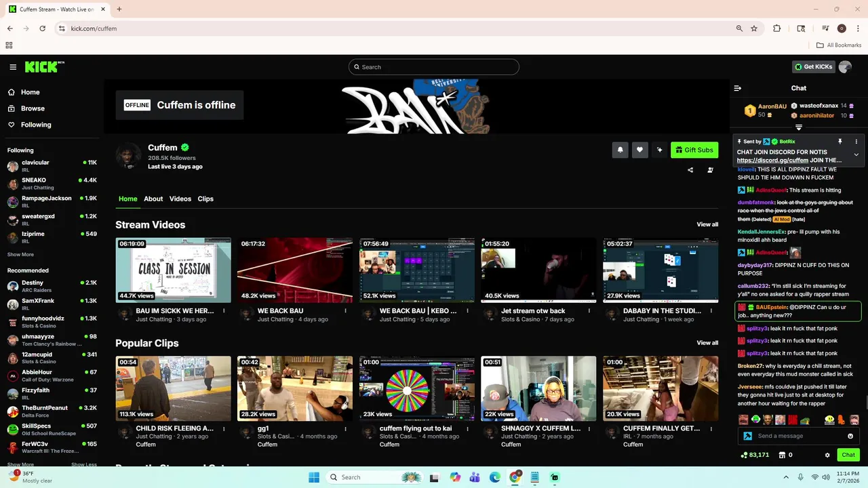The height and width of the screenshot is (488, 868).
Task: Click the KICK logo
Action: (x=44, y=66)
